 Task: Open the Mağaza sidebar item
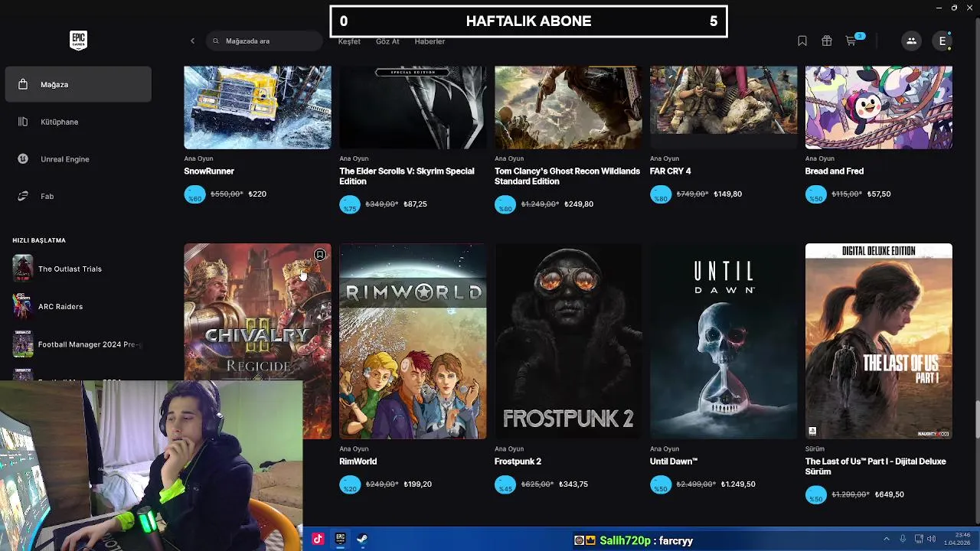tap(78, 84)
